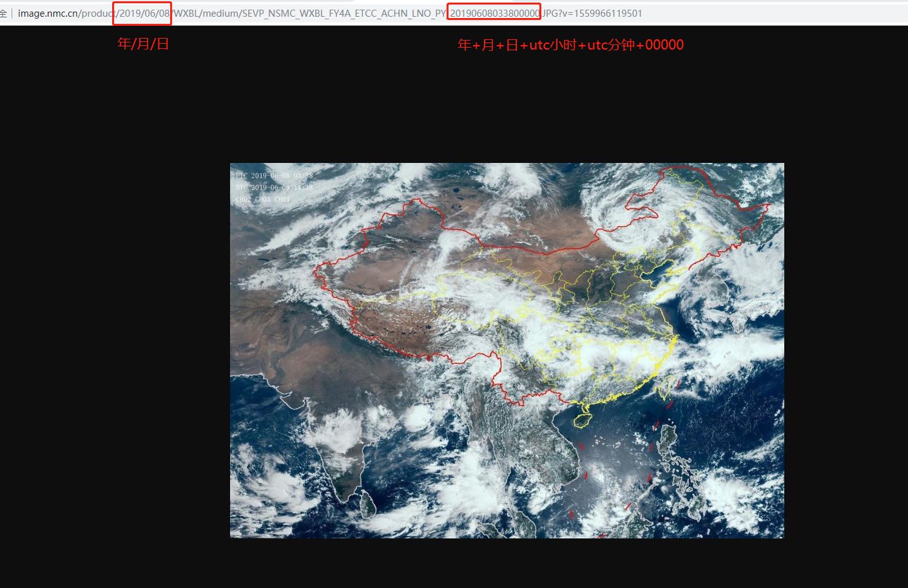Click the image.nmc.cn URL in address bar
The height and width of the screenshot is (588, 908).
pyautogui.click(x=330, y=14)
